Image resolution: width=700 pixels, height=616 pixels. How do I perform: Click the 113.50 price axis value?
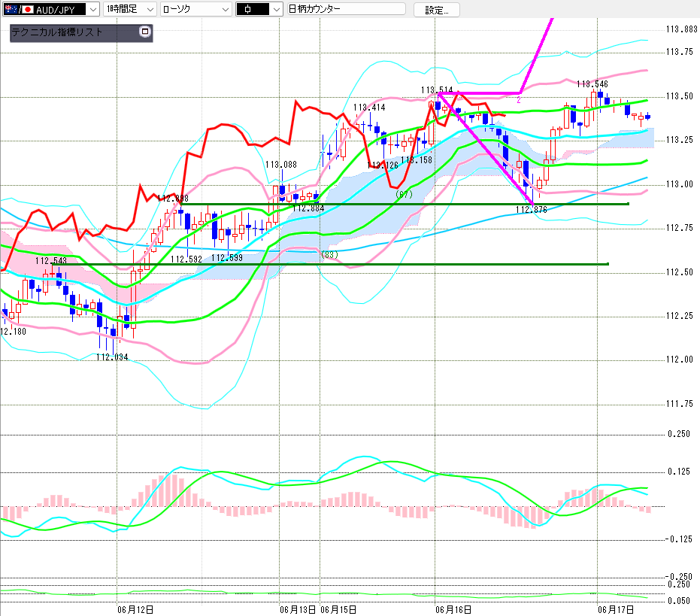click(x=680, y=96)
